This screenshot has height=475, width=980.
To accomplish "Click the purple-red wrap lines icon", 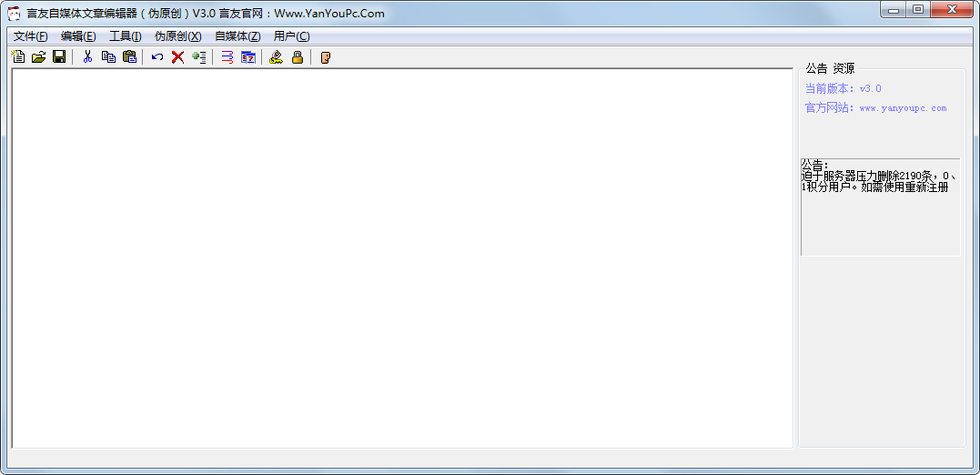I will click(x=227, y=57).
